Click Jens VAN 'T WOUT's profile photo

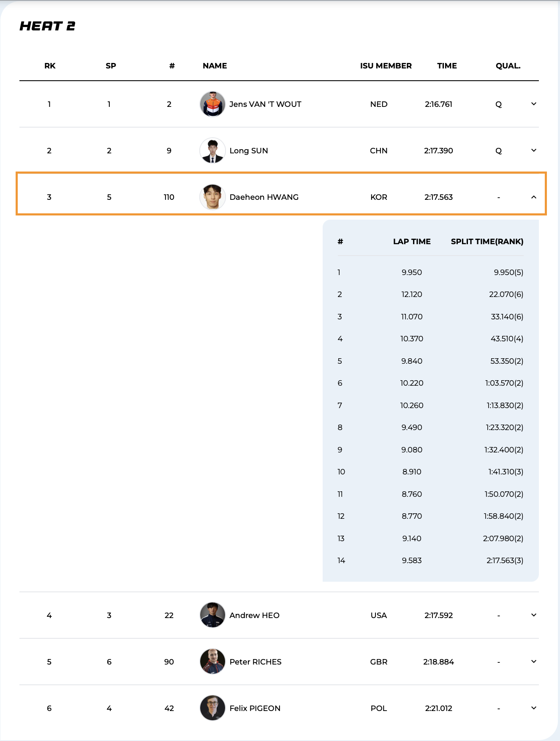tap(212, 104)
